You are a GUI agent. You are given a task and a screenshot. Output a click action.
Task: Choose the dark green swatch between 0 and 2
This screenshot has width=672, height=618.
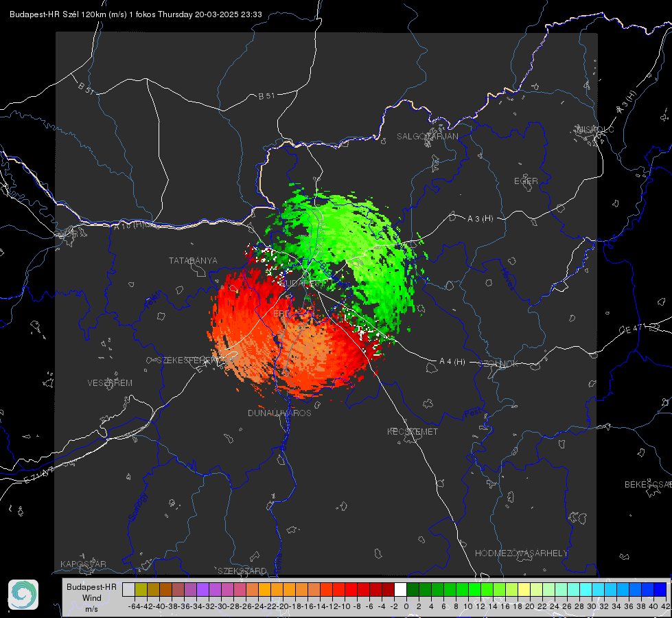pyautogui.click(x=413, y=589)
